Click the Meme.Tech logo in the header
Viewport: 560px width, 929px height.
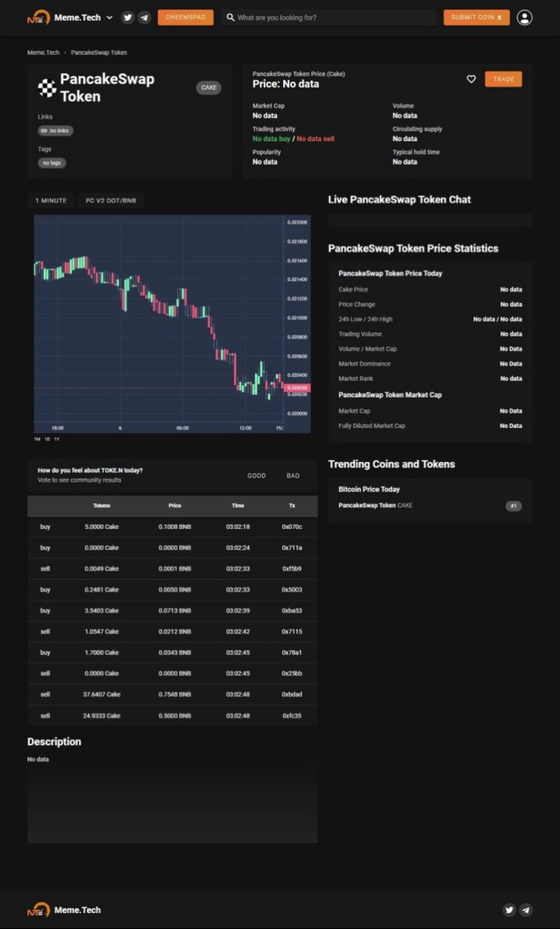click(64, 17)
